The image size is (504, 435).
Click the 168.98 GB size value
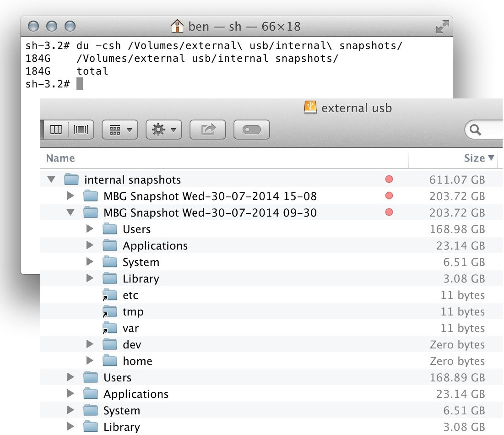point(457,229)
